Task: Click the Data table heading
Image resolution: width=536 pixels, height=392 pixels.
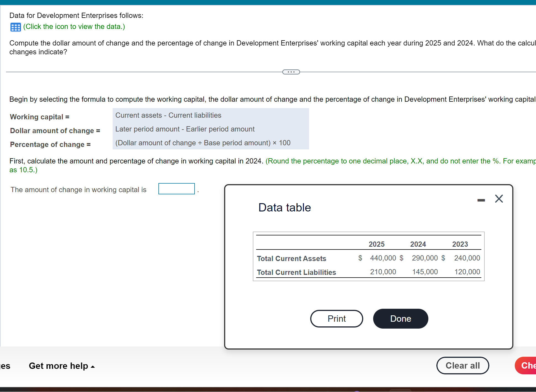Action: point(285,208)
